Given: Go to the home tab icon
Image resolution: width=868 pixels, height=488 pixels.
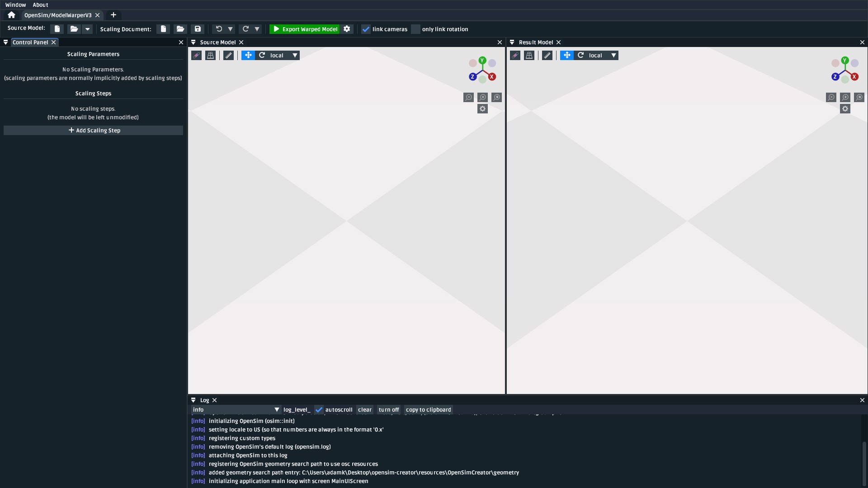Looking at the screenshot, I should [x=11, y=15].
